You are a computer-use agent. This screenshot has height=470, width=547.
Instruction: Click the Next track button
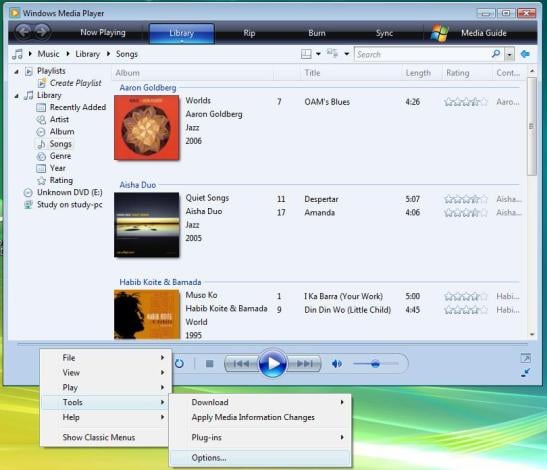pos(304,364)
